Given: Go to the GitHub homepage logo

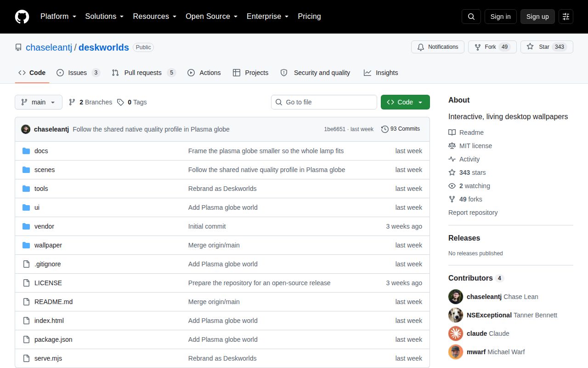Looking at the screenshot, I should coord(22,17).
